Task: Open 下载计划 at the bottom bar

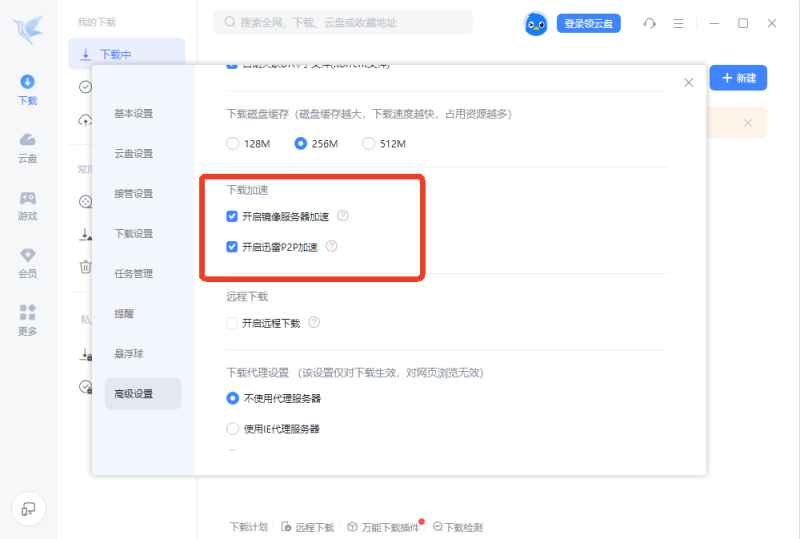Action: point(248,527)
